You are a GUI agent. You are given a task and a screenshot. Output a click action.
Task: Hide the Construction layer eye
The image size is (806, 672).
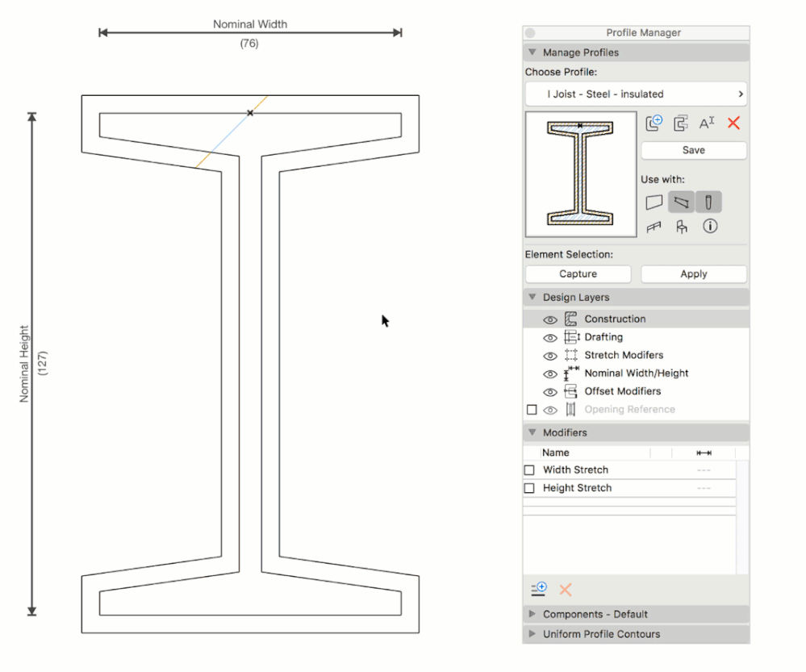point(550,319)
